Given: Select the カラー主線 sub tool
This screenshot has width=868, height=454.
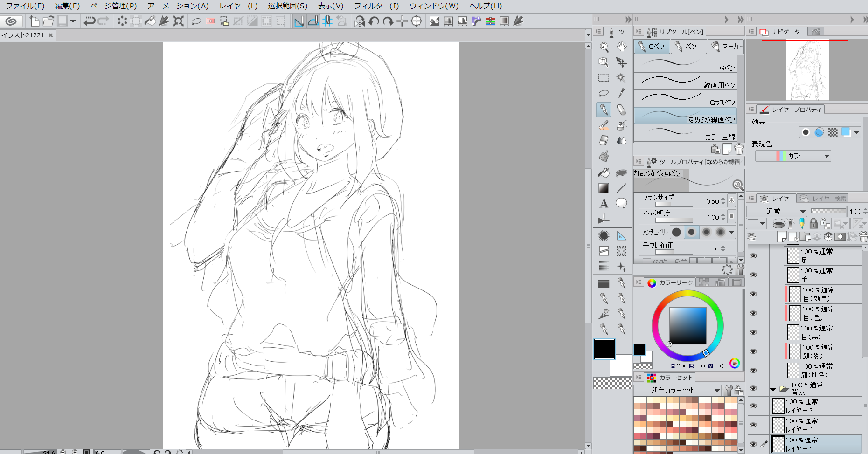Looking at the screenshot, I should click(685, 133).
